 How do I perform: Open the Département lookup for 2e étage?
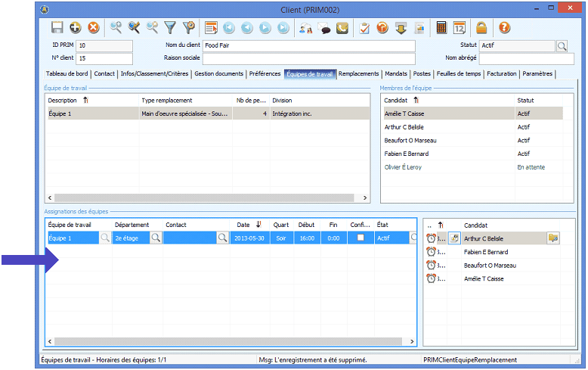pyautogui.click(x=155, y=238)
